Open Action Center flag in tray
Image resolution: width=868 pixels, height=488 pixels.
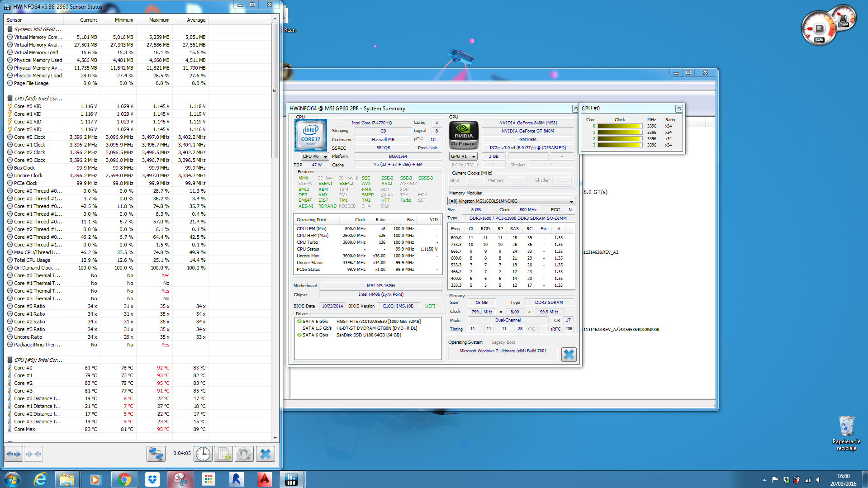coord(775,480)
